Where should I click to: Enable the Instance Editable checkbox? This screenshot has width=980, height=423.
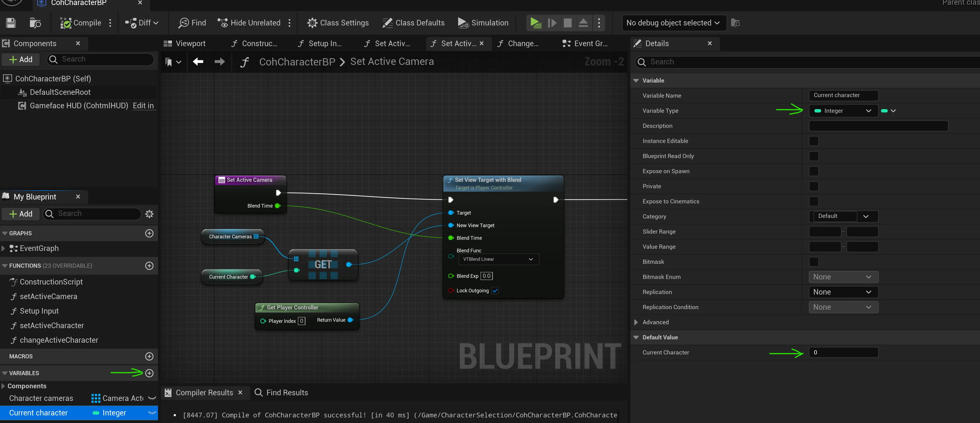point(813,141)
